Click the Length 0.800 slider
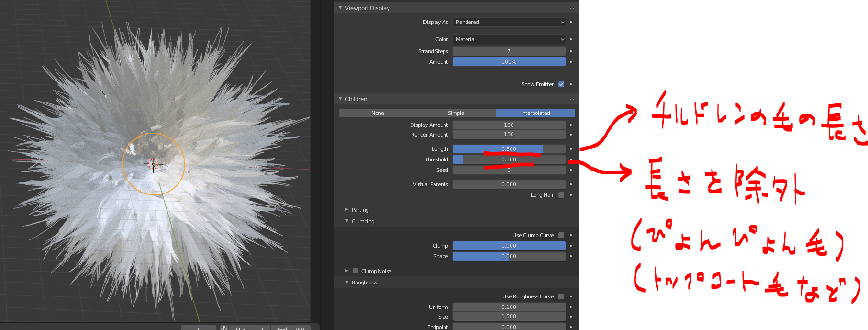This screenshot has width=868, height=330. (509, 149)
